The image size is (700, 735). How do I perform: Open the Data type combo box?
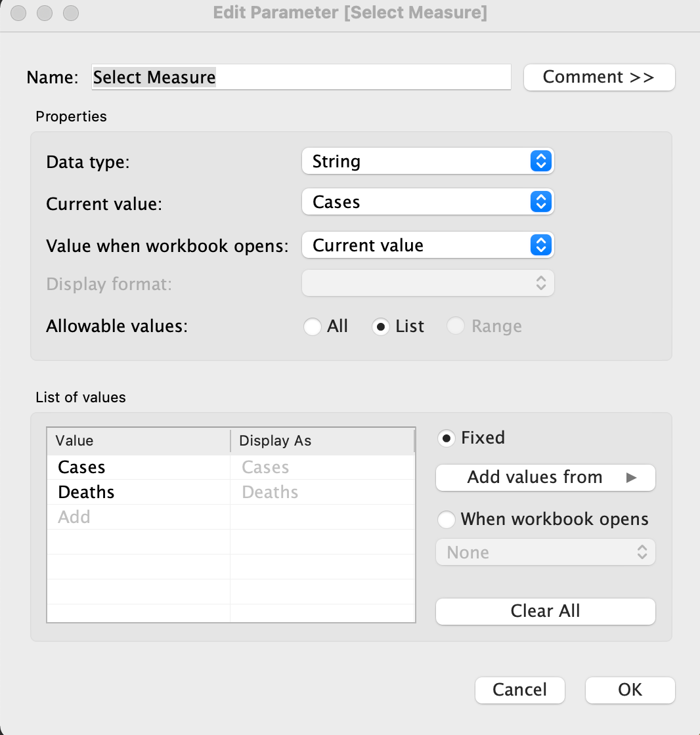tap(427, 161)
